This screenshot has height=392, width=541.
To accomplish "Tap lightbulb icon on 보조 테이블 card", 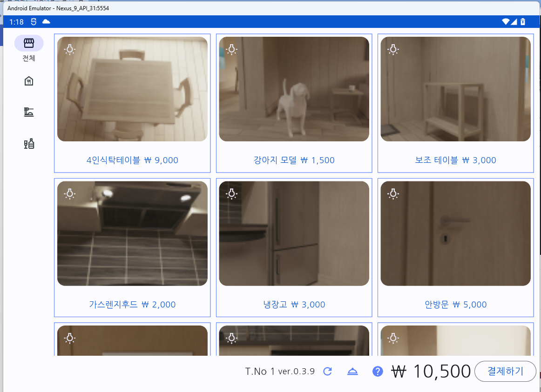I will (393, 49).
